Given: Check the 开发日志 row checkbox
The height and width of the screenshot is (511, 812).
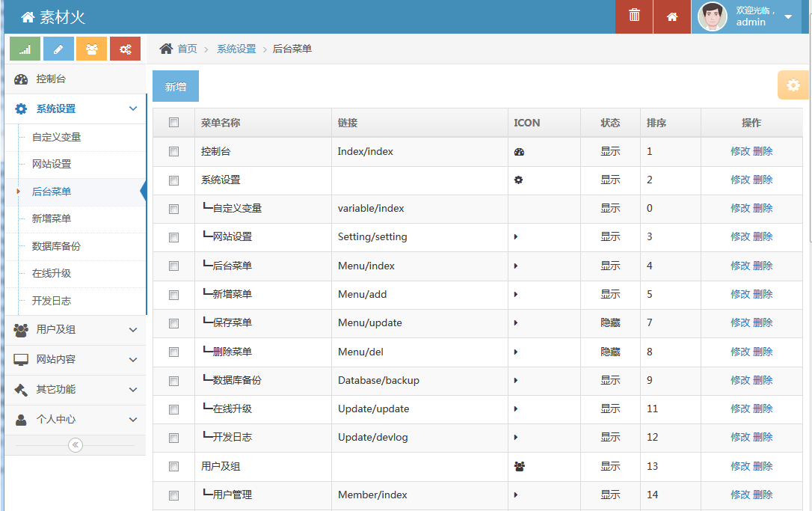Looking at the screenshot, I should (x=173, y=438).
